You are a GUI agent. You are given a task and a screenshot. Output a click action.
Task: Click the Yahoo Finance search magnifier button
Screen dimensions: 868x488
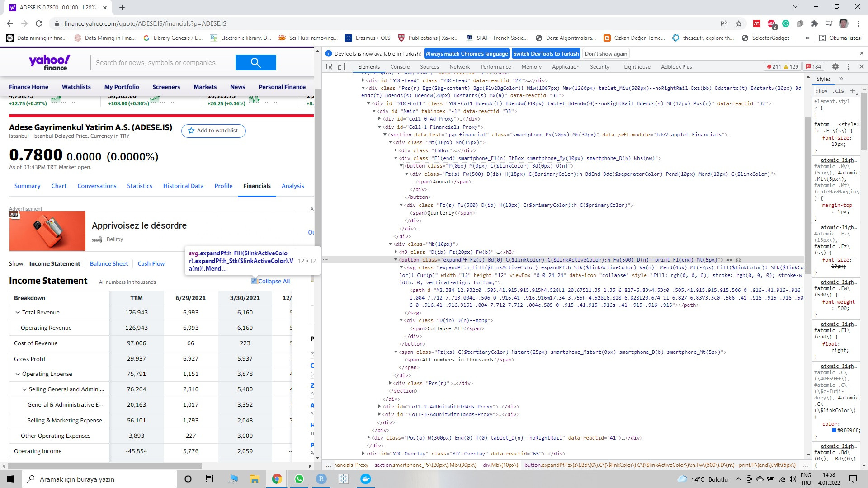(256, 63)
